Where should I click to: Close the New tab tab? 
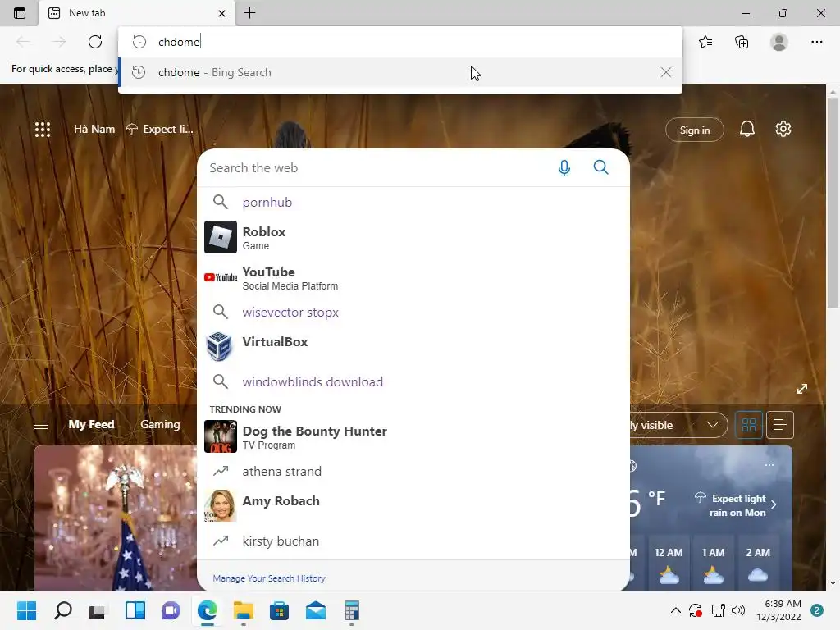point(221,13)
